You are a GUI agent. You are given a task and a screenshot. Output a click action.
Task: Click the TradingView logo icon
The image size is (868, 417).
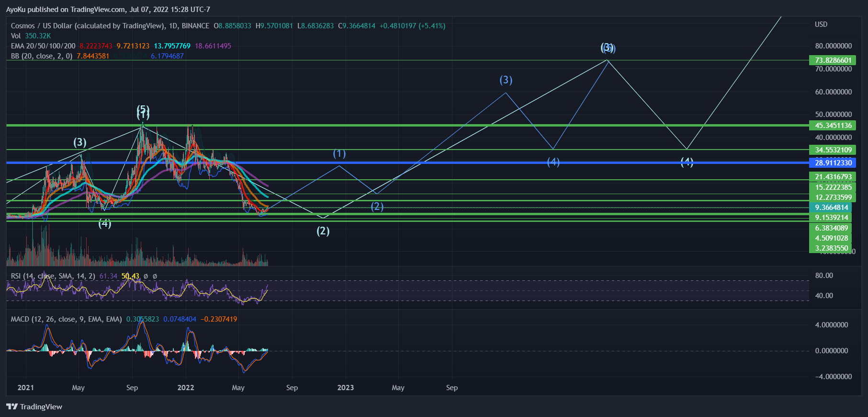pyautogui.click(x=12, y=406)
